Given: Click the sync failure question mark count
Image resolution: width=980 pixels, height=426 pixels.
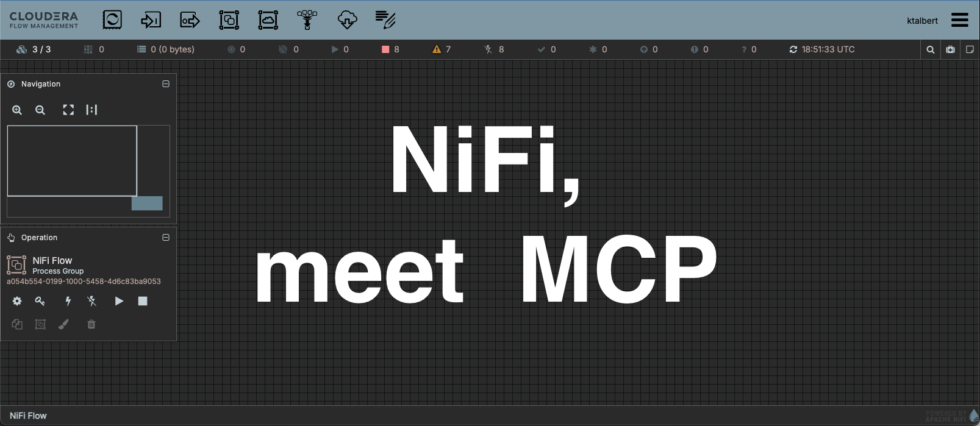Looking at the screenshot, I should click(749, 49).
